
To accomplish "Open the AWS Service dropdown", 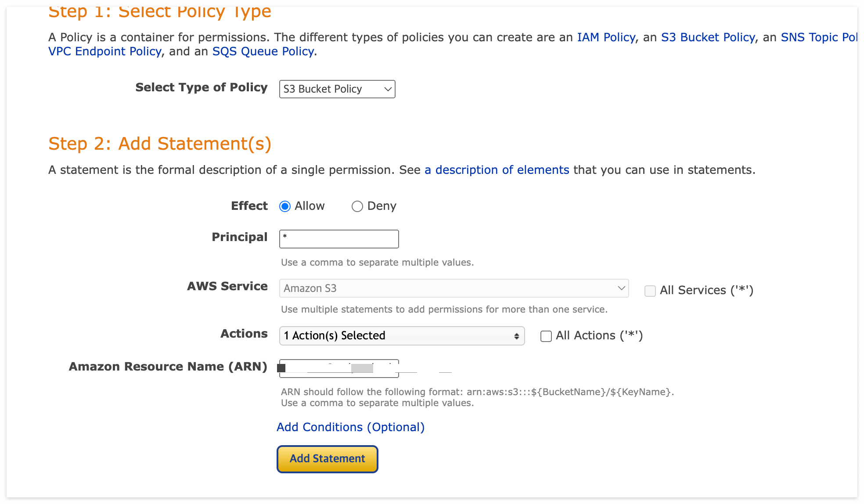I will click(x=454, y=288).
